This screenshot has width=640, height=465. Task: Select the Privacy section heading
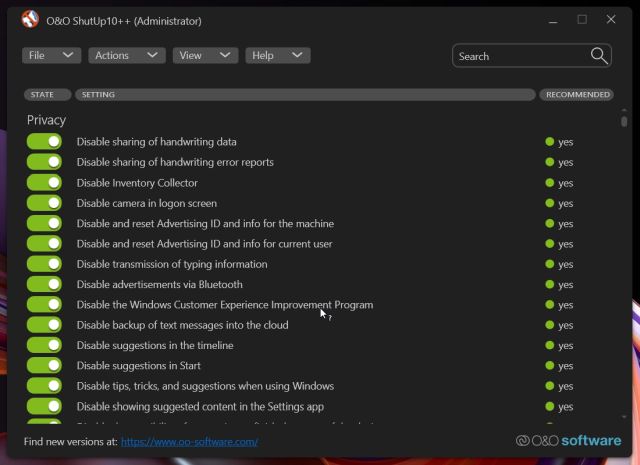point(46,120)
